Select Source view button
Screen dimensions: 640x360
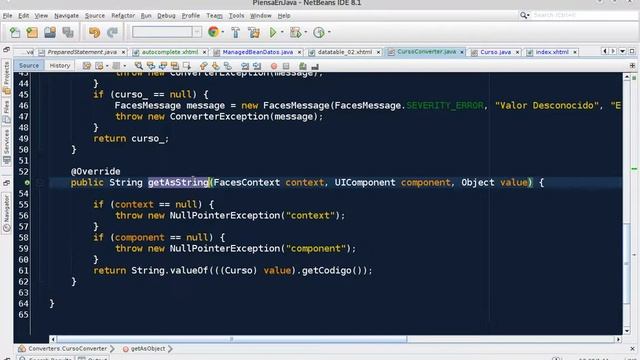tap(29, 65)
